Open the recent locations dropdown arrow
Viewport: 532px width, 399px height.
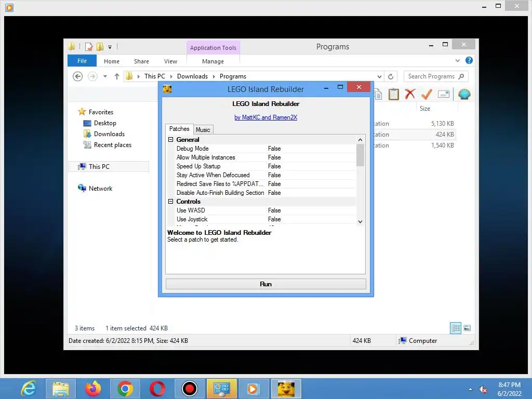coord(105,76)
